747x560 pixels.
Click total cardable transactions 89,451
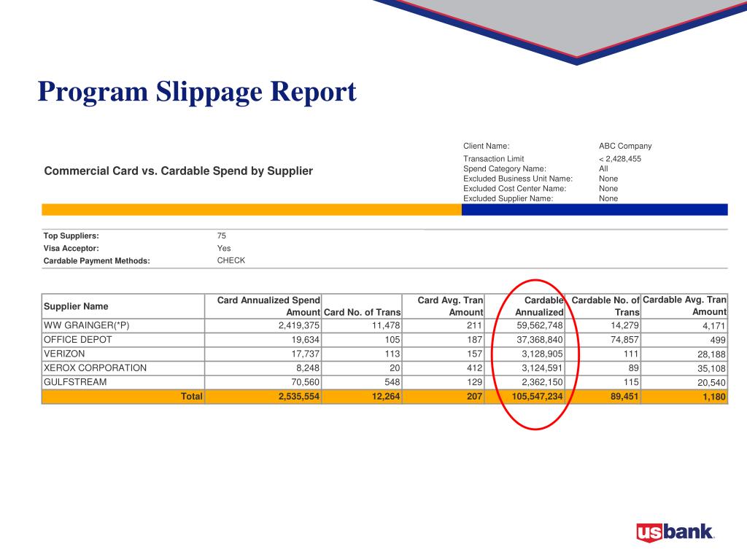click(624, 396)
